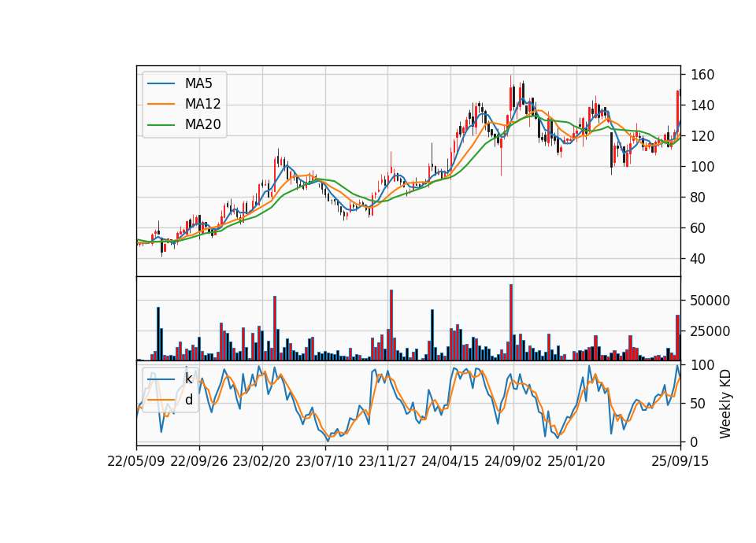Image resolution: width=756 pixels, height=543 pixels.
Task: Click the green MA20 legend line sample
Action: click(x=161, y=125)
